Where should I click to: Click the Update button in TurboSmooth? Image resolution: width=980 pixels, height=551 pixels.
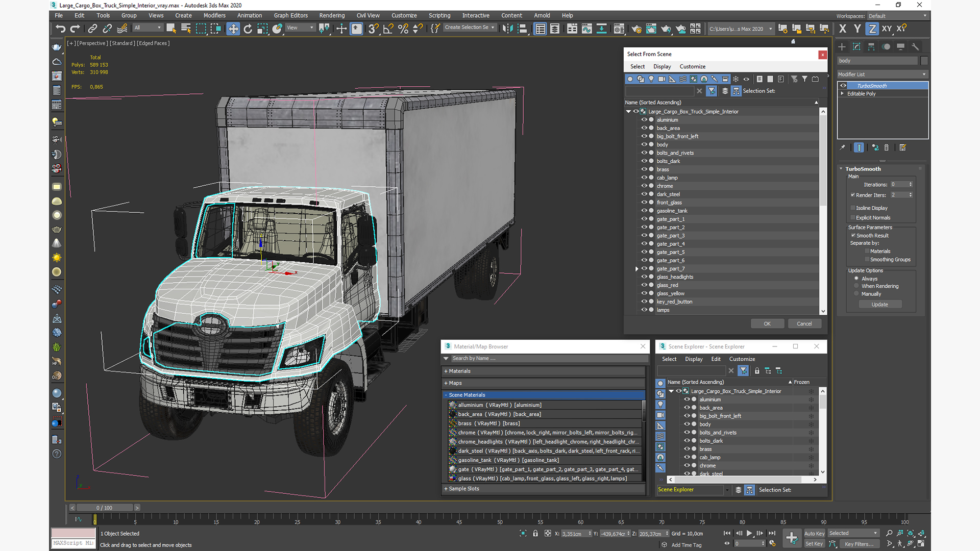coord(880,304)
